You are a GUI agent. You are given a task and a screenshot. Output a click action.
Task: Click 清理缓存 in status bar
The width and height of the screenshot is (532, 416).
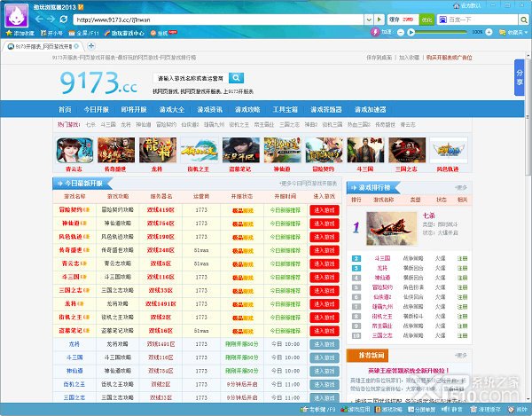485,410
